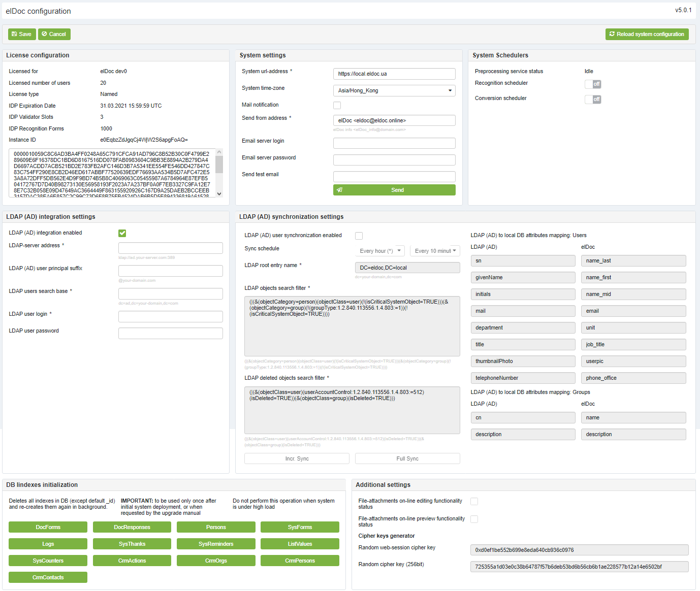700x591 pixels.
Task: Click the DocForms index button
Action: 48,527
